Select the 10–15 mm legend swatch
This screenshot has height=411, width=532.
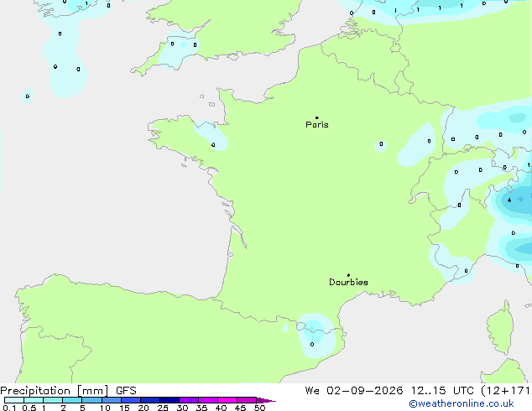tap(111, 400)
